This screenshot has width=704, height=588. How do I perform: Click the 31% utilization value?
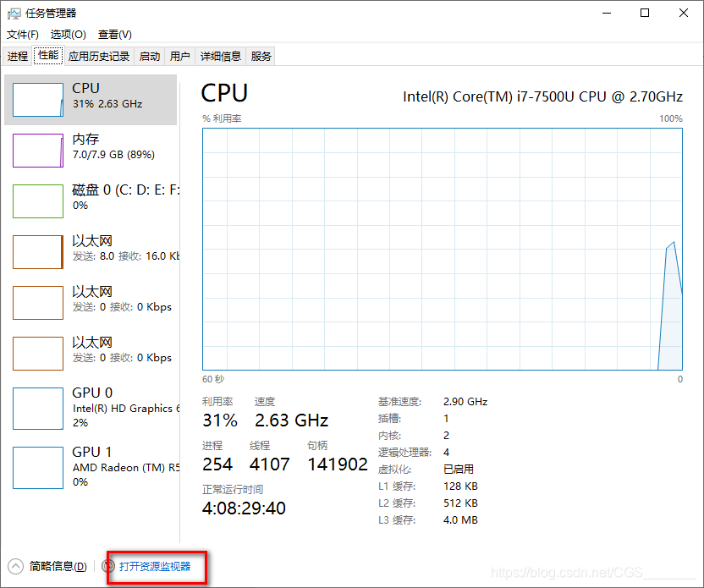coord(219,420)
